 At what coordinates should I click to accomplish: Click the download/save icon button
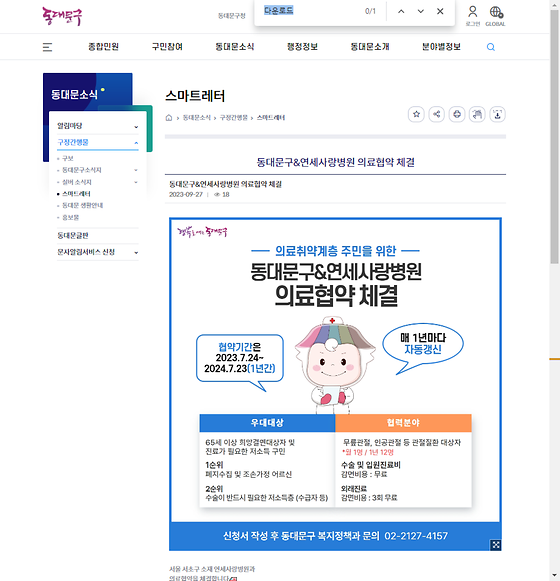(497, 114)
